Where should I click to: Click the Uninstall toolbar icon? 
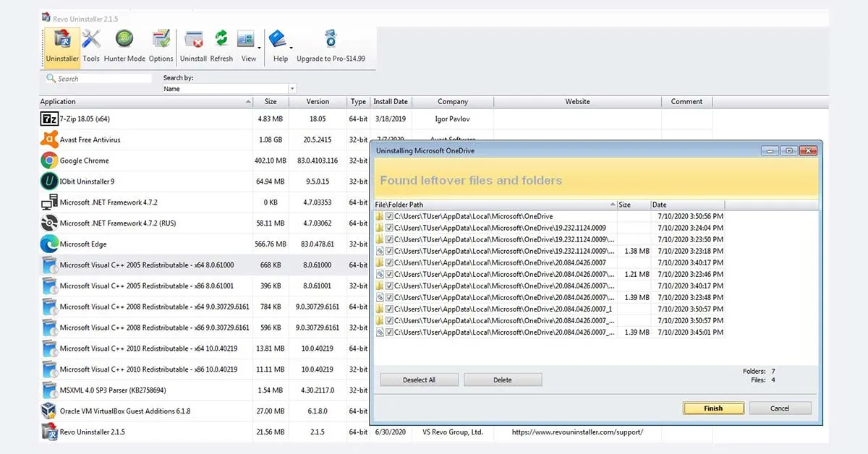(x=193, y=40)
